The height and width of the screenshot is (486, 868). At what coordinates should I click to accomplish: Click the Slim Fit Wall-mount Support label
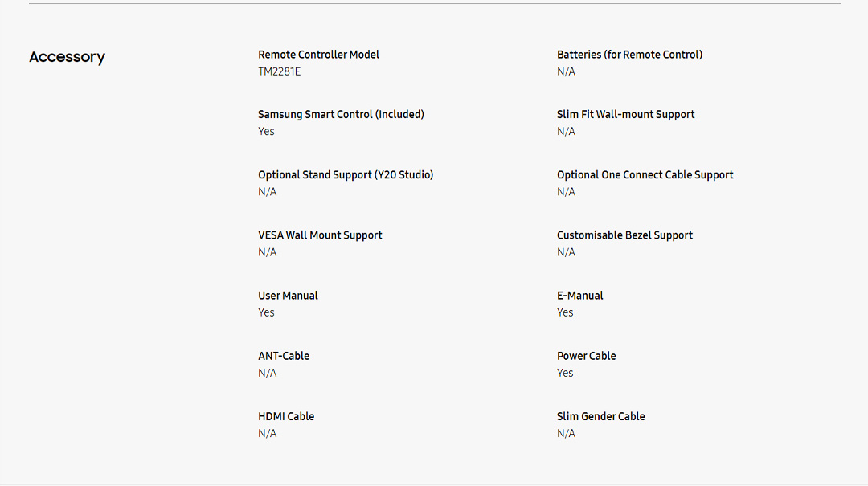point(625,114)
